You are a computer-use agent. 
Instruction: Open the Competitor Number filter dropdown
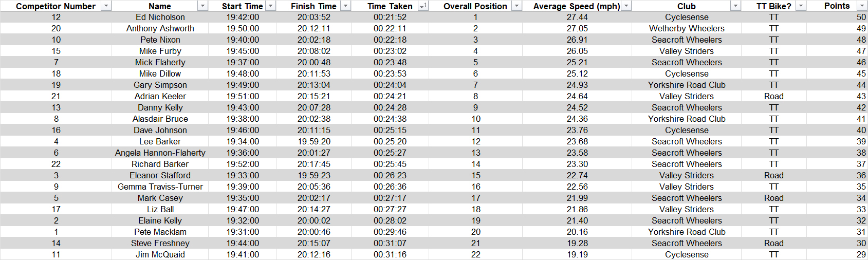point(106,6)
